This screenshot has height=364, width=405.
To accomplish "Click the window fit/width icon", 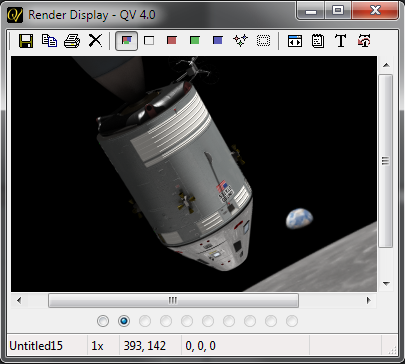I will tap(295, 41).
